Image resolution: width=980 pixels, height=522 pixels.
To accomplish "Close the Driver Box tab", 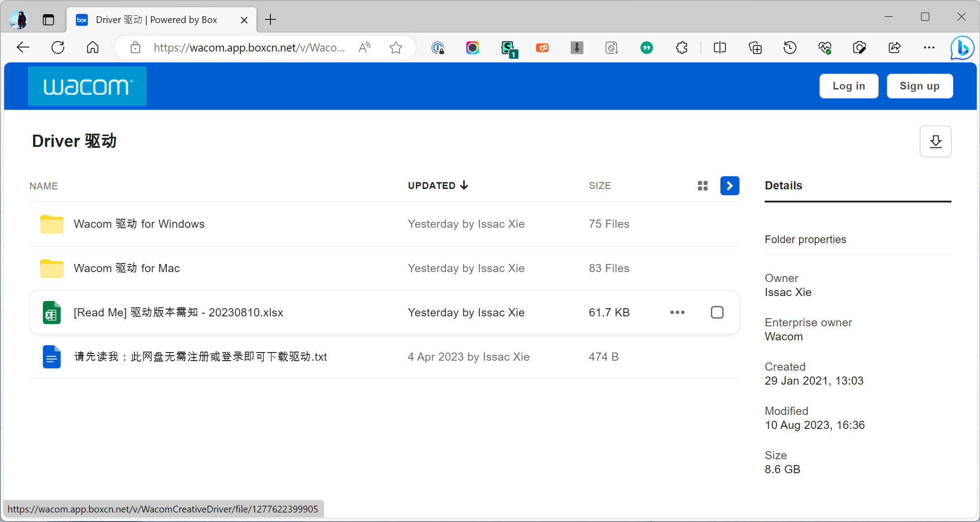I will [244, 20].
